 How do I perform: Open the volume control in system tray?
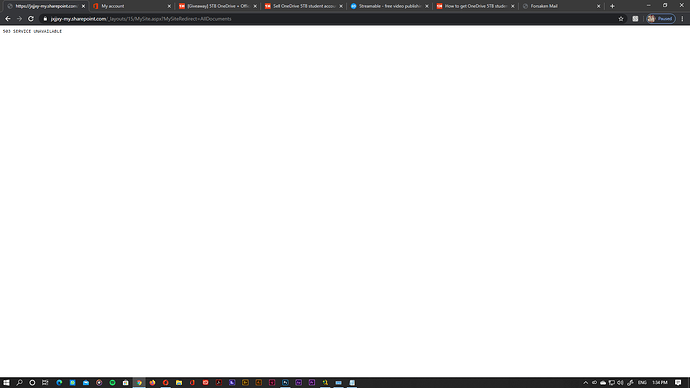620,383
